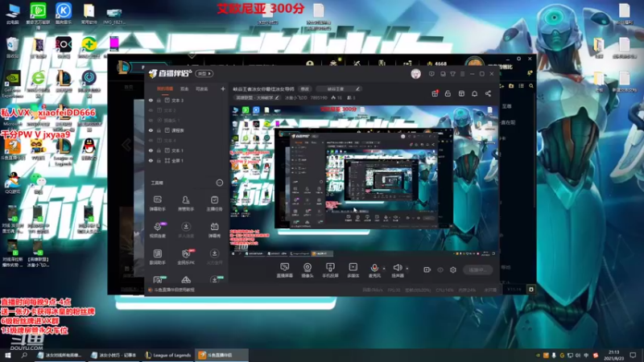This screenshot has width=644, height=362.
Task: Open the message chat icon in title bar
Action: tap(431, 74)
